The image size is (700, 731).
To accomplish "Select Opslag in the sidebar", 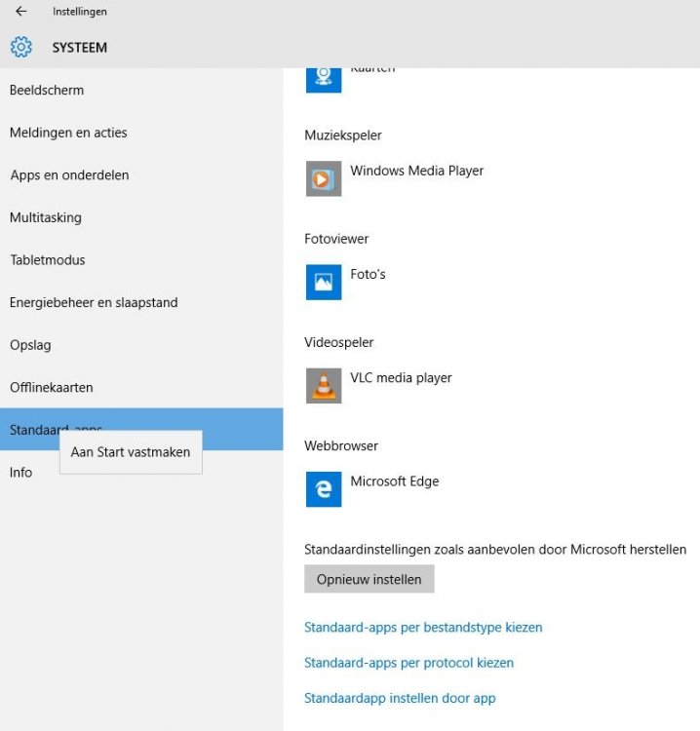I will tap(30, 345).
